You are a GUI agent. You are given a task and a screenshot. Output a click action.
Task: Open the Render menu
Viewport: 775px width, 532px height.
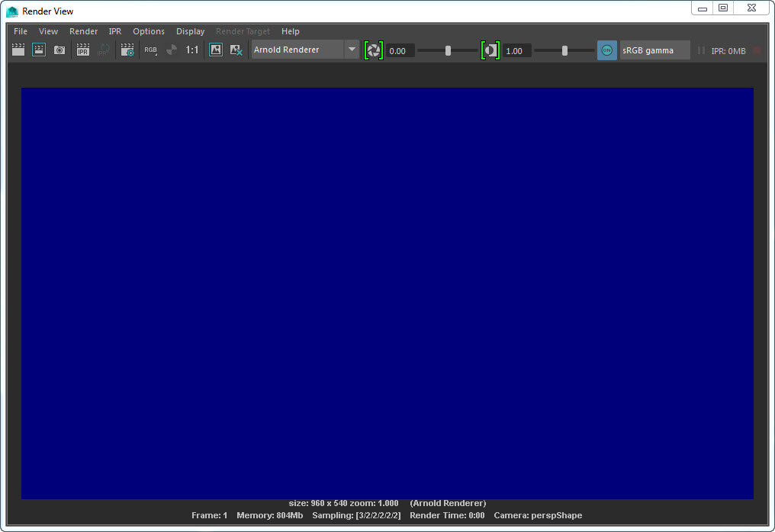[x=83, y=31]
